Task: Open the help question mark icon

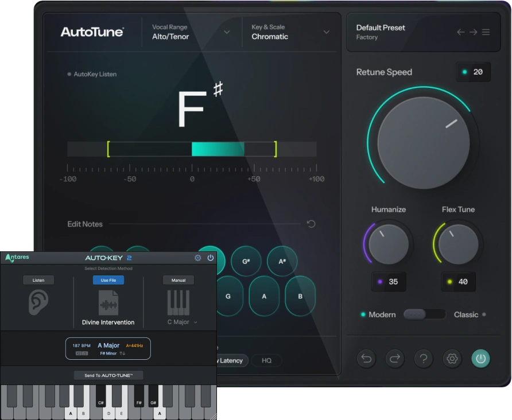Action: (x=424, y=359)
